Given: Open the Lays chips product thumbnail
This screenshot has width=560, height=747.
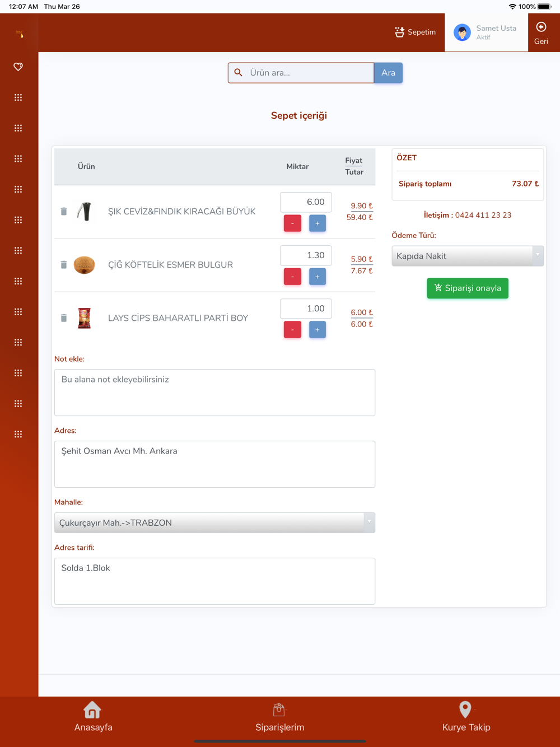Looking at the screenshot, I should [85, 318].
